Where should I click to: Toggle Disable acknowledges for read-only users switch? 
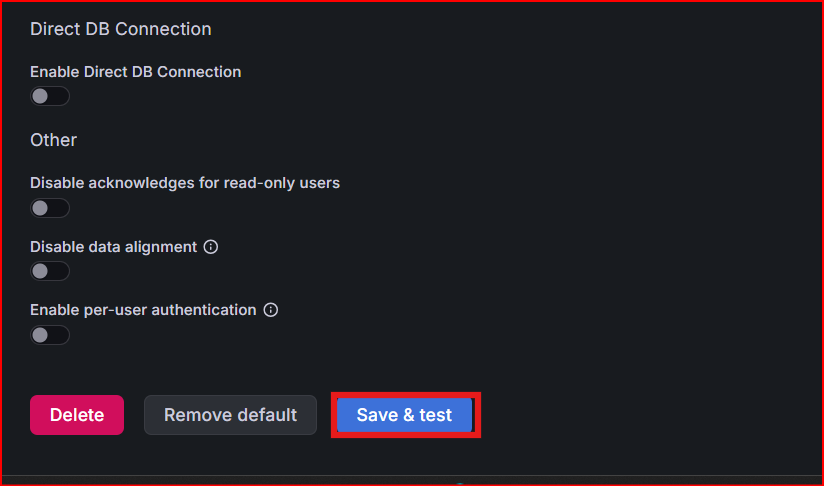(50, 208)
